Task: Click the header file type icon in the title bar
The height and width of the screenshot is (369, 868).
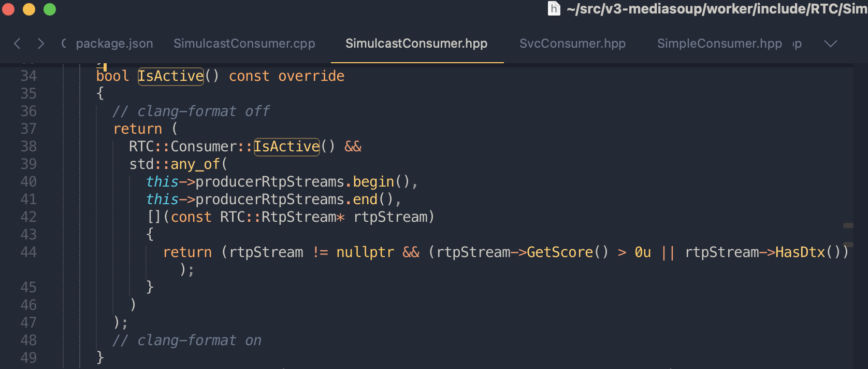Action: point(553,8)
